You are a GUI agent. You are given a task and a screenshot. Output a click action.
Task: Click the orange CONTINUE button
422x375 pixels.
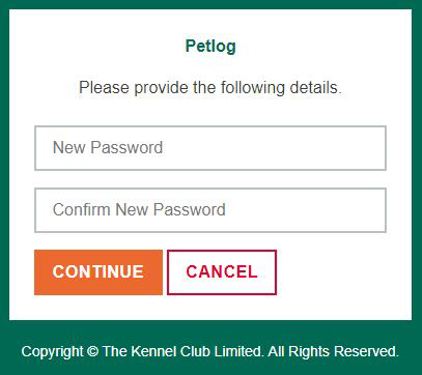pos(98,272)
